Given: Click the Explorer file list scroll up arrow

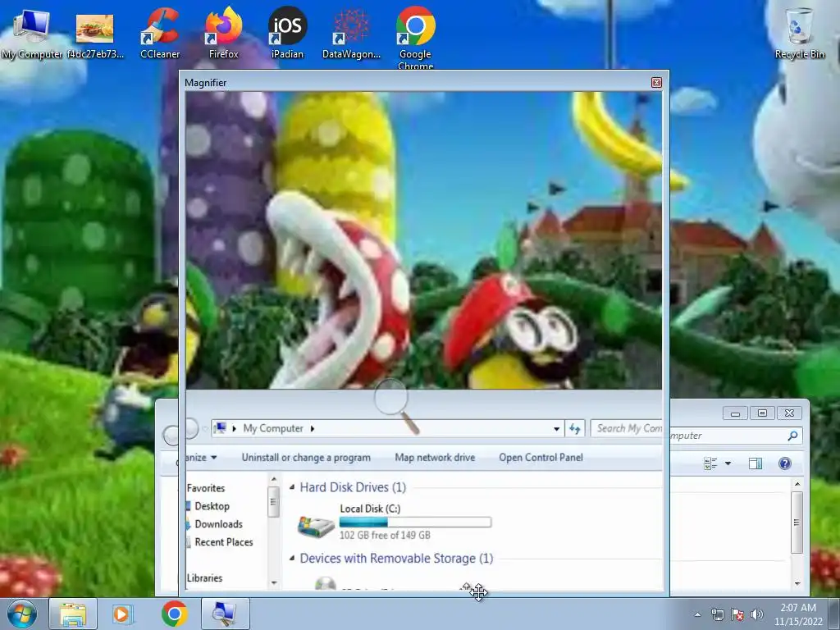Looking at the screenshot, I should click(x=797, y=484).
